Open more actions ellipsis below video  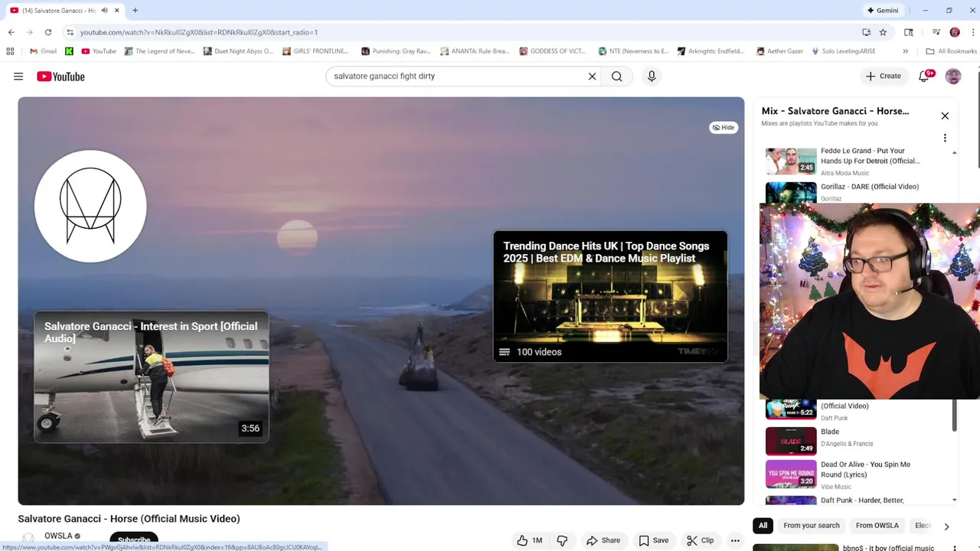(735, 540)
